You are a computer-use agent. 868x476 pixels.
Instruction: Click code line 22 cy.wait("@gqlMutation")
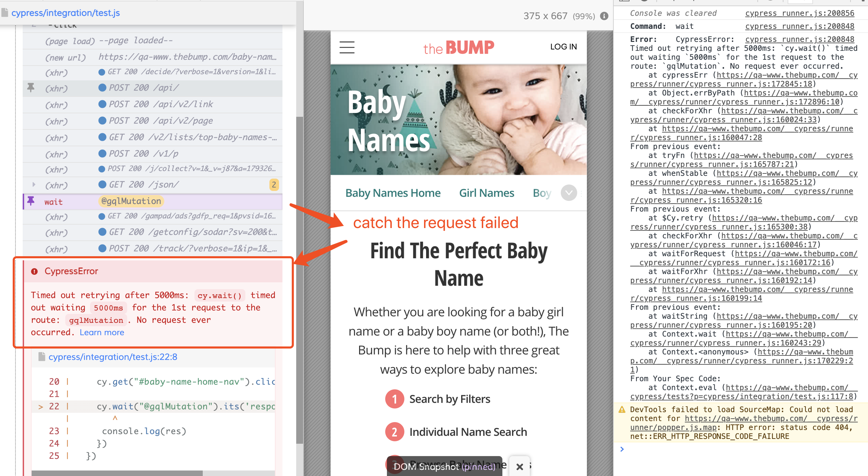tap(153, 407)
